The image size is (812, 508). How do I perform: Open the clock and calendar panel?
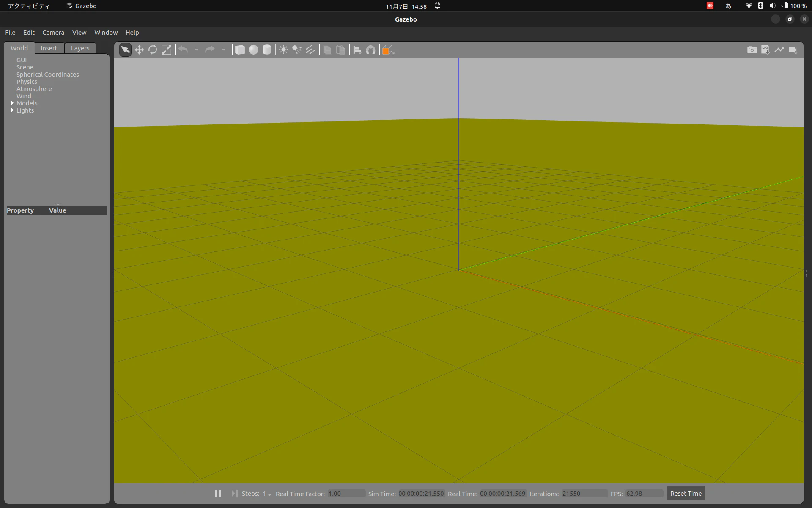(x=406, y=6)
